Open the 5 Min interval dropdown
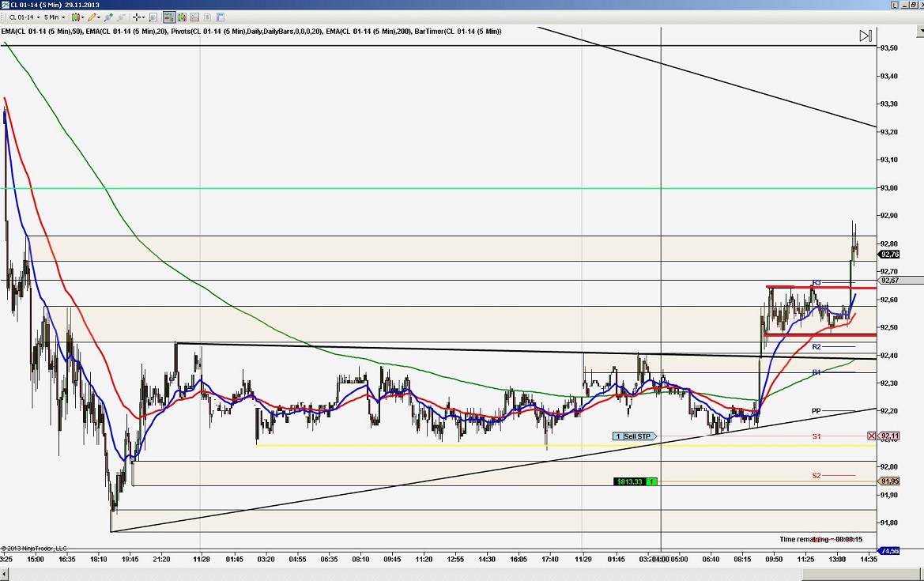The height and width of the screenshot is (581, 924). (x=63, y=17)
